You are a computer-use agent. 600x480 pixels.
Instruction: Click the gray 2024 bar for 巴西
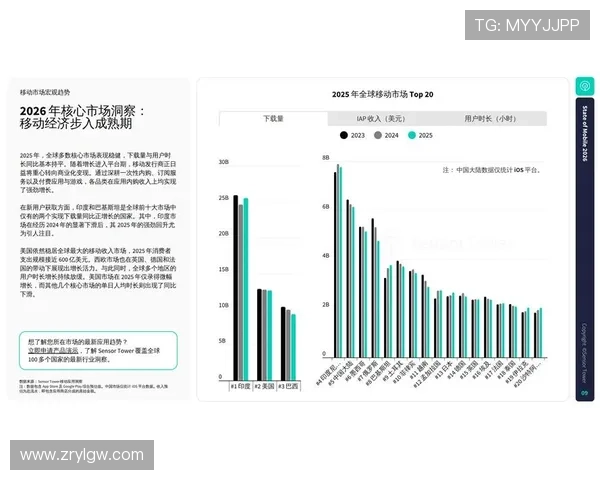[288, 345]
